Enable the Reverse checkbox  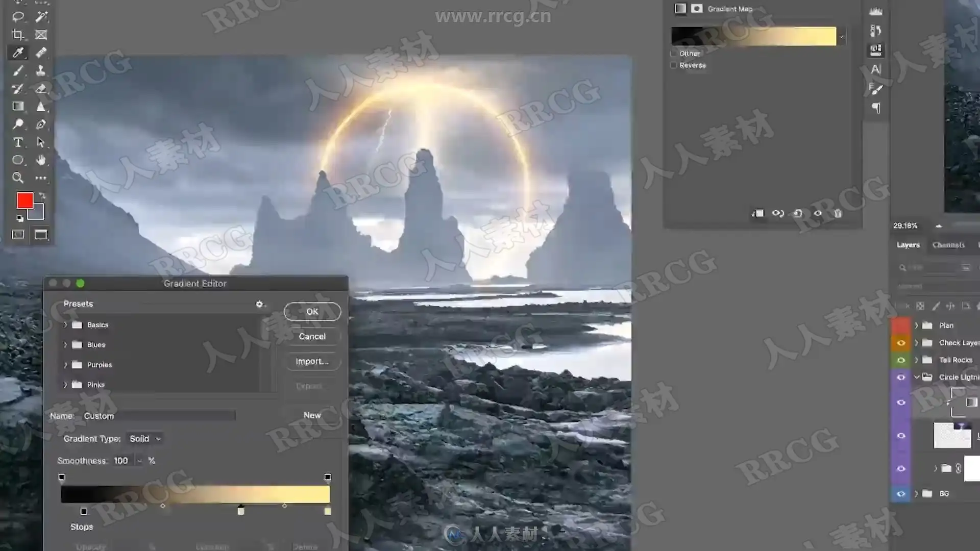tap(674, 65)
